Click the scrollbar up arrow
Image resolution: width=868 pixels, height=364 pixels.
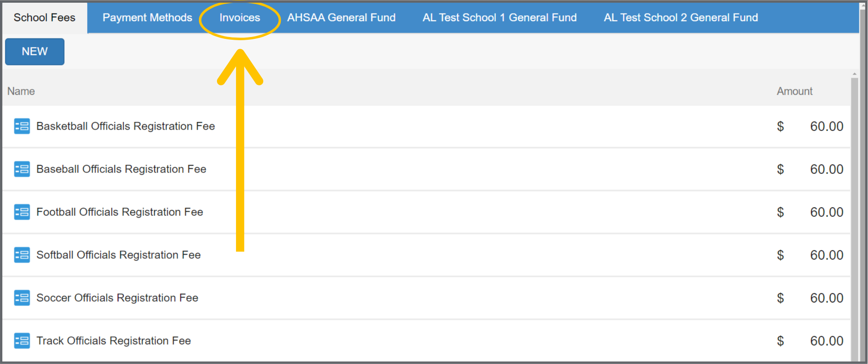click(x=854, y=74)
